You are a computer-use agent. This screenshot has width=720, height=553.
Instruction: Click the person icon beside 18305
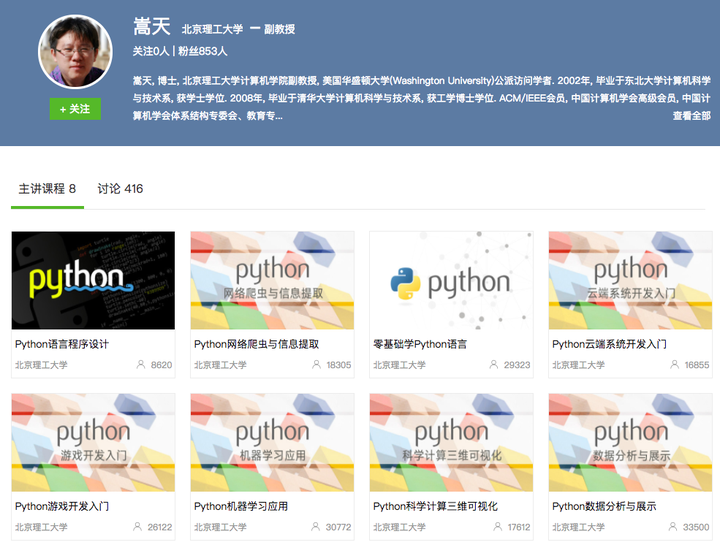[x=316, y=364]
